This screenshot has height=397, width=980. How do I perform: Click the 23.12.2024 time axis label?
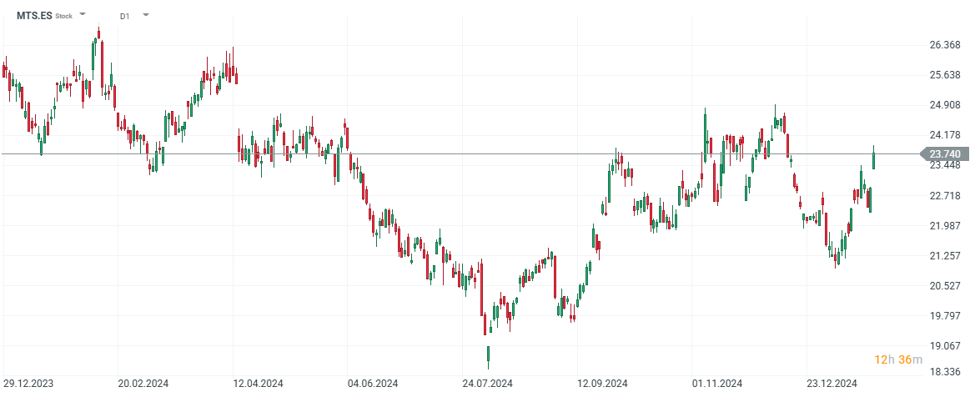point(832,384)
